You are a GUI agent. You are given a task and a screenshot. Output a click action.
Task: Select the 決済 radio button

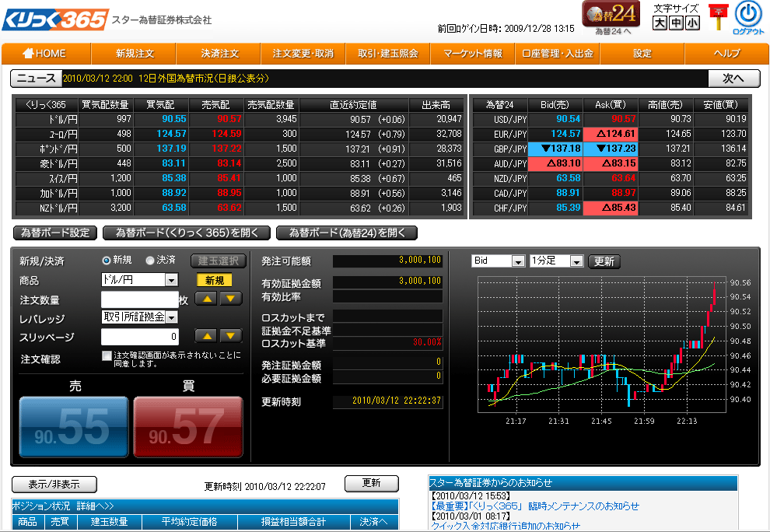pyautogui.click(x=150, y=261)
